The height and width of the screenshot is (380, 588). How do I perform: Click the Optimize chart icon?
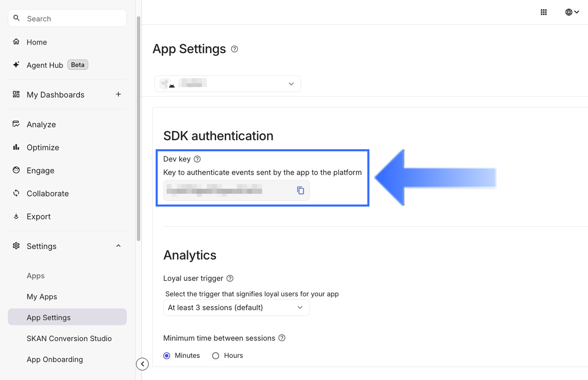[16, 147]
